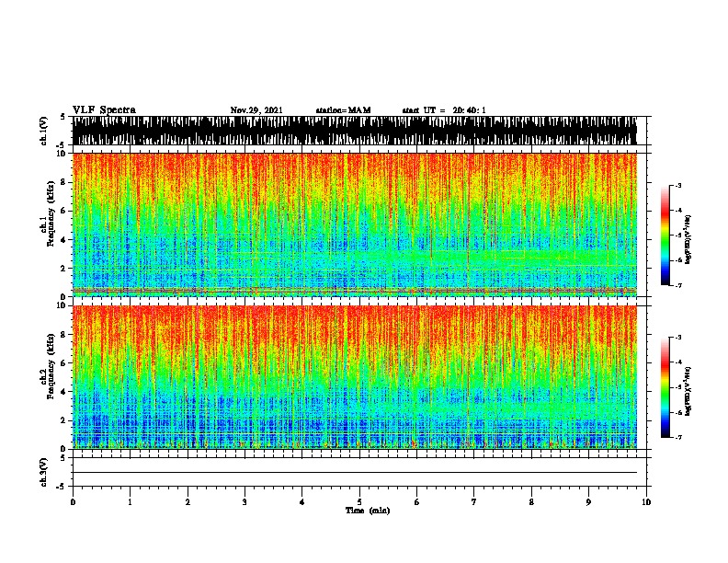Click the "8" kHz tick on ch.1 frequency axis
728x563 pixels.
coord(64,182)
